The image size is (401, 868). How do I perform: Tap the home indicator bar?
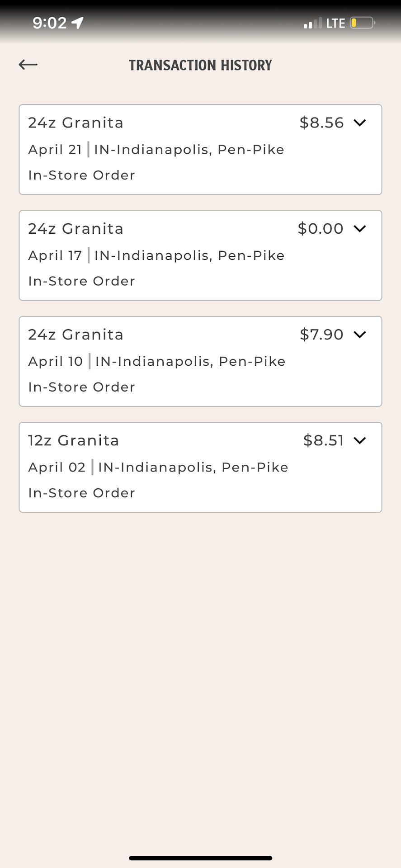200,858
